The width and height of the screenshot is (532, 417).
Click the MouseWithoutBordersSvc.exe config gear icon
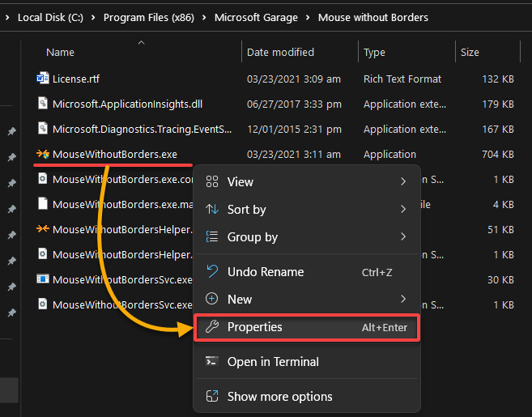pos(43,304)
